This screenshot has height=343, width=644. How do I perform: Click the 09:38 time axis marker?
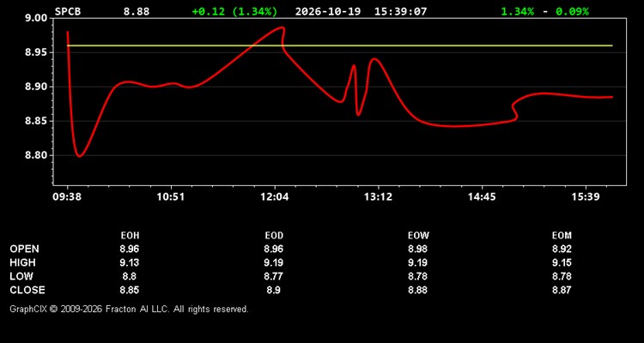[x=67, y=197]
